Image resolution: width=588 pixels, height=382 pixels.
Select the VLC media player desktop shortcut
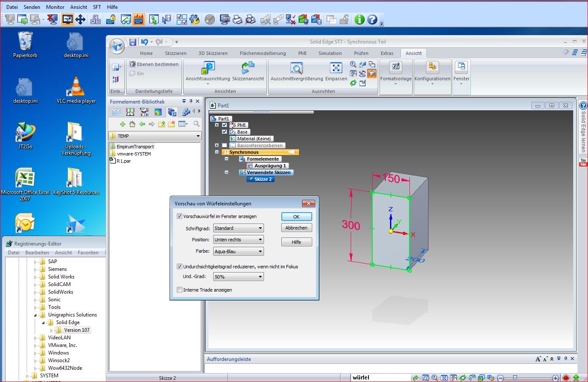click(76, 90)
